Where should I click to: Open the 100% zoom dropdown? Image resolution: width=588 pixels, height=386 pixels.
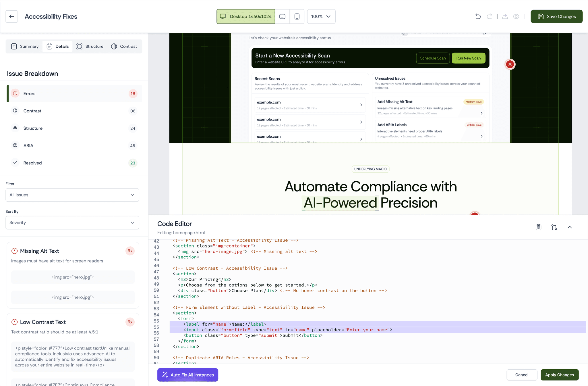321,16
